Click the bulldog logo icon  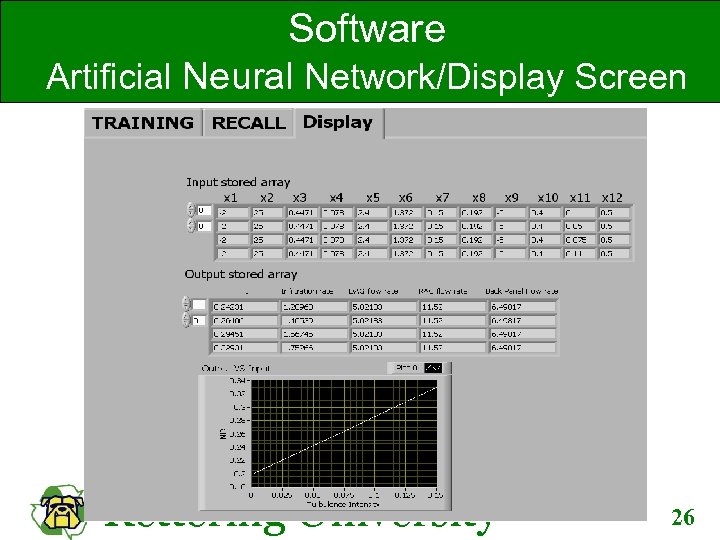(60, 511)
